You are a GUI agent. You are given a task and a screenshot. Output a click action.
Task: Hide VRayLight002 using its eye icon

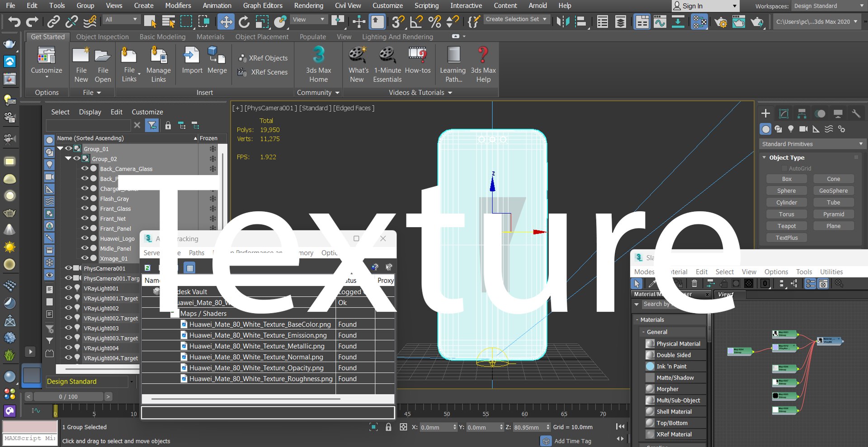coord(69,308)
